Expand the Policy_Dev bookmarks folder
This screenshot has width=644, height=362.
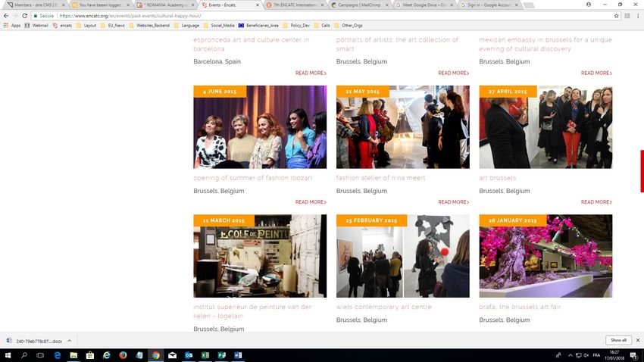tap(296, 26)
